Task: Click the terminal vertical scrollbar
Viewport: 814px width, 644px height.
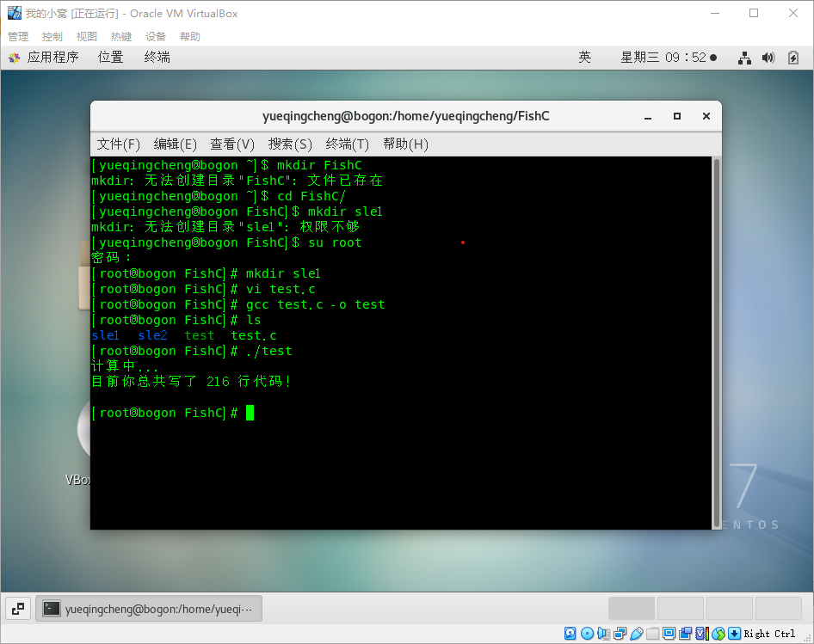Action: 717,342
